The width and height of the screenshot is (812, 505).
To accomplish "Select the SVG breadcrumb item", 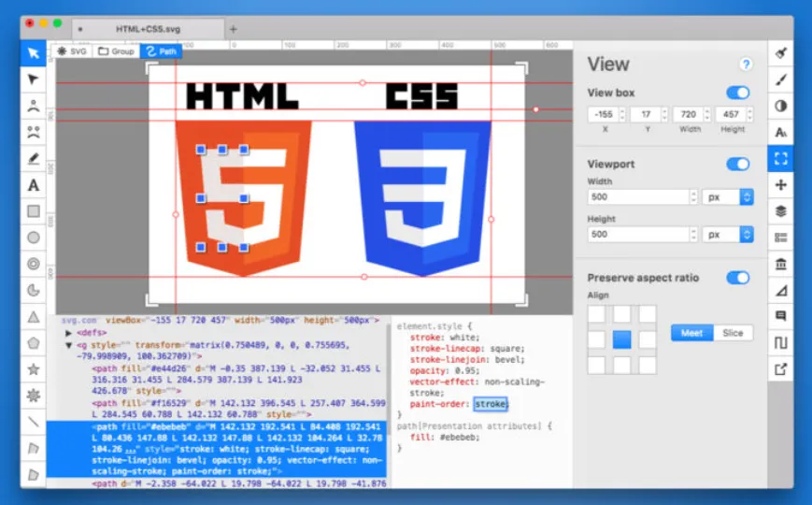I will 72,51.
